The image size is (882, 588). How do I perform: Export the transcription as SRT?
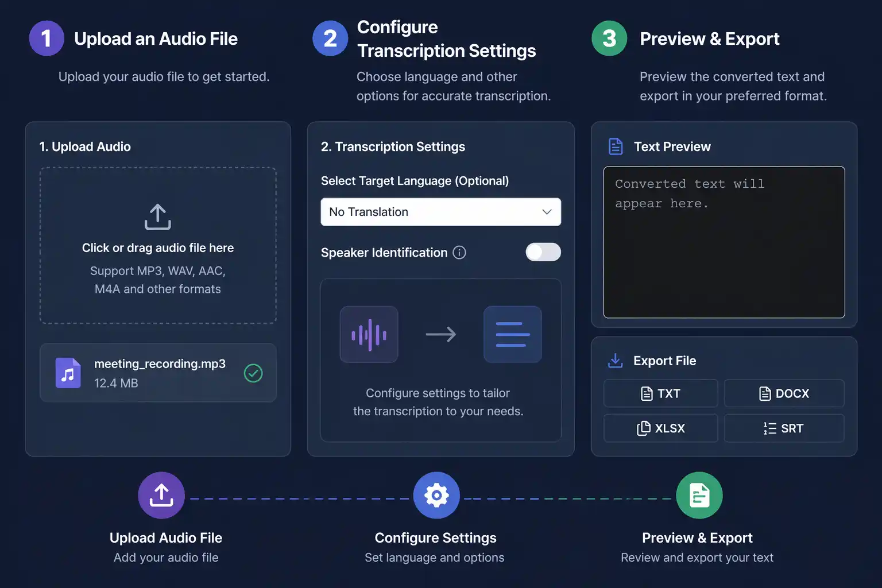point(784,428)
